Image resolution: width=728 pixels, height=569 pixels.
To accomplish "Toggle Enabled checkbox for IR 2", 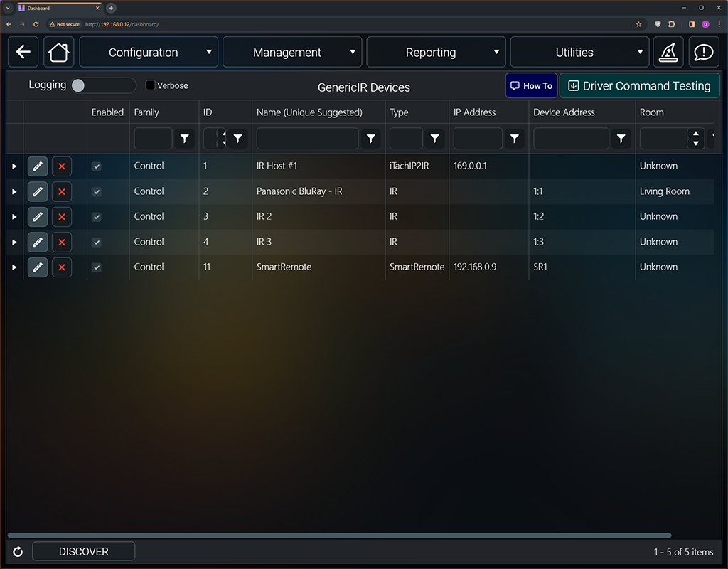I will 97,217.
